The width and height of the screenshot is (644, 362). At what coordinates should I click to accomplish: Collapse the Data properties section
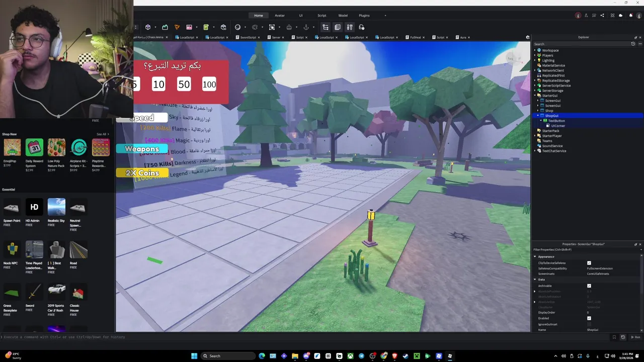535,280
